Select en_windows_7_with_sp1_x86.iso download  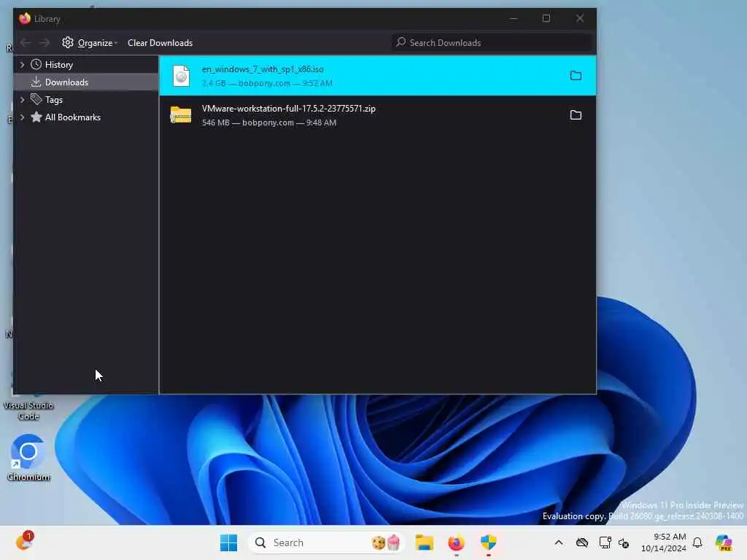[377, 76]
